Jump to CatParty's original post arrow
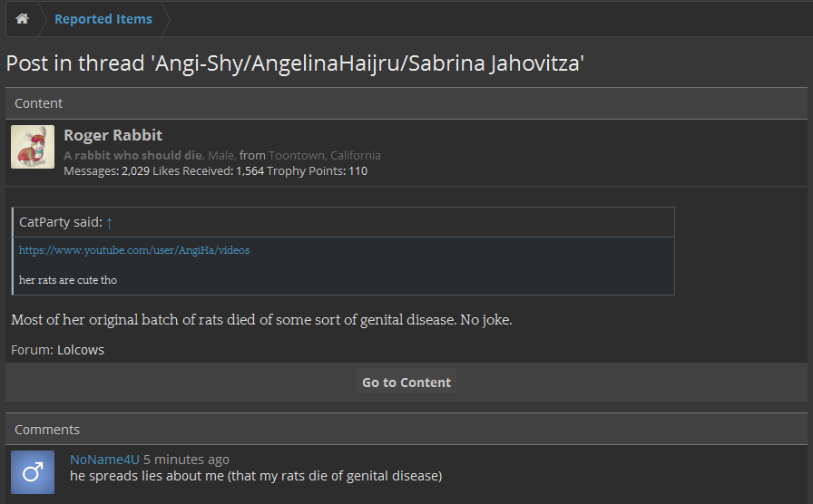Image resolution: width=813 pixels, height=504 pixels. click(110, 223)
